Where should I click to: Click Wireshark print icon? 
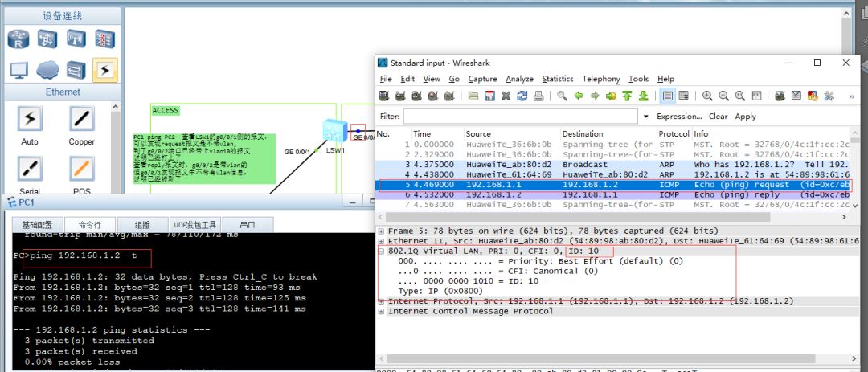[x=538, y=96]
